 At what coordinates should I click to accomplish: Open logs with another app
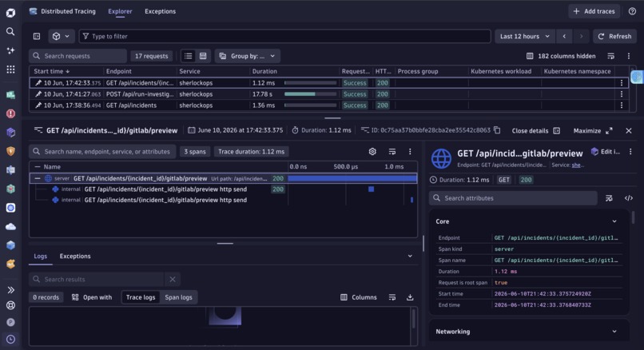click(92, 297)
